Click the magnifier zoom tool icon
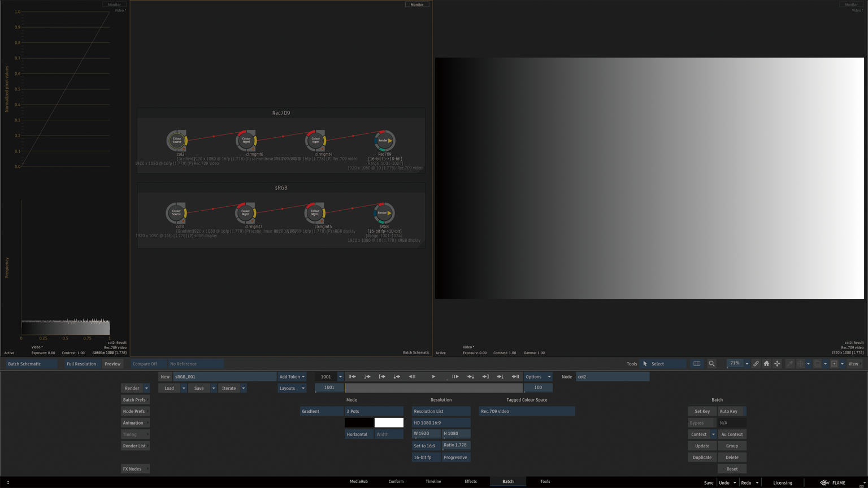 click(x=711, y=364)
